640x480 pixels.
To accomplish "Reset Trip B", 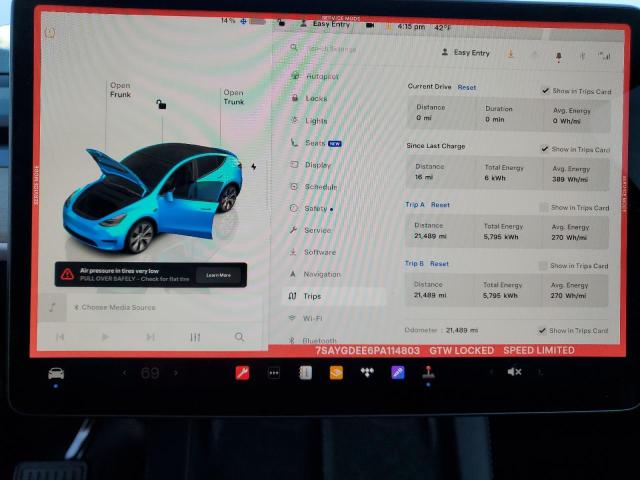I will pyautogui.click(x=439, y=264).
